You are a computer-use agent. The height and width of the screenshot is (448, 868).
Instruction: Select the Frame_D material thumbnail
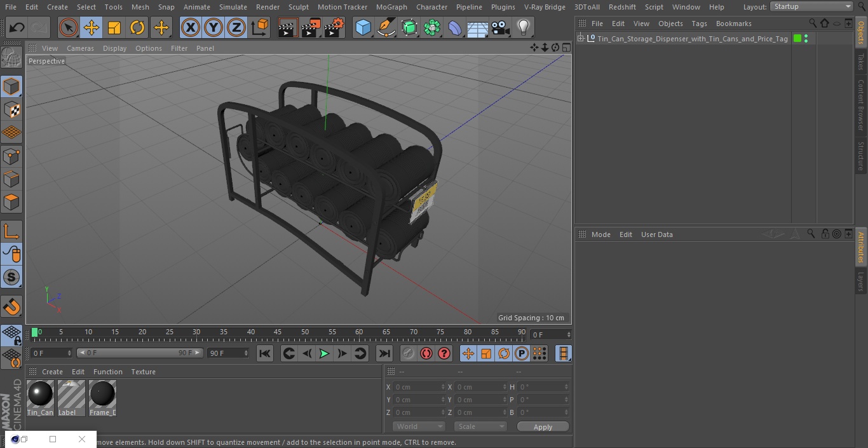point(102,398)
